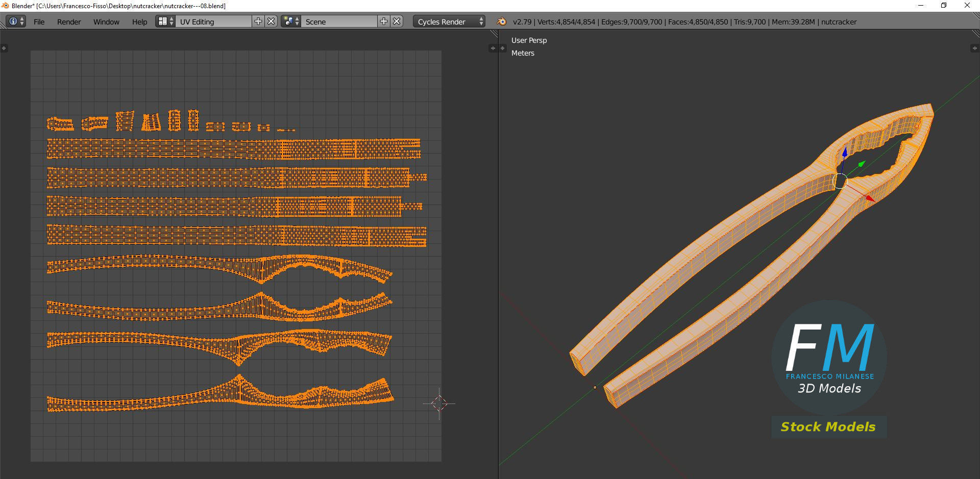Click the Scene name field
The width and height of the screenshot is (980, 479).
pyautogui.click(x=339, y=21)
